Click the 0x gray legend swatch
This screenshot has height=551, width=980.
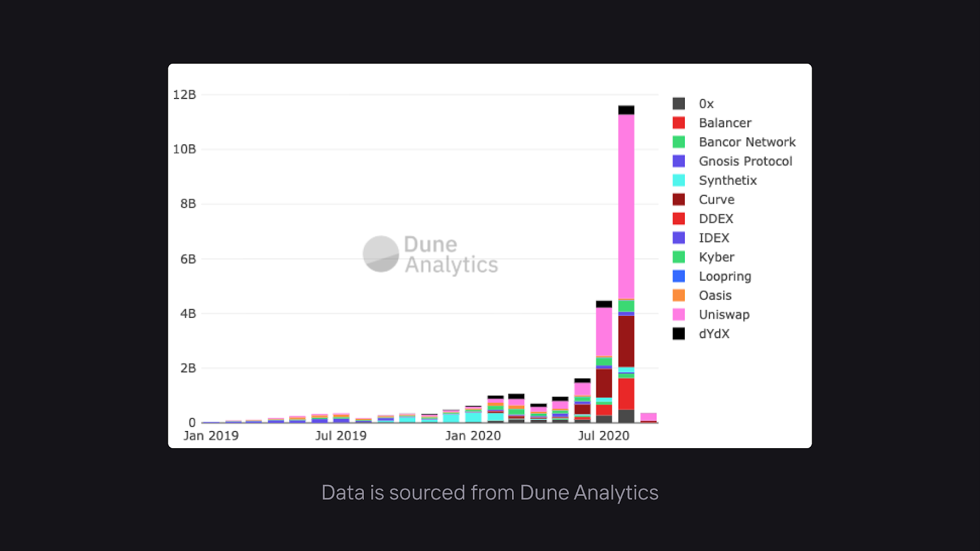pos(679,103)
